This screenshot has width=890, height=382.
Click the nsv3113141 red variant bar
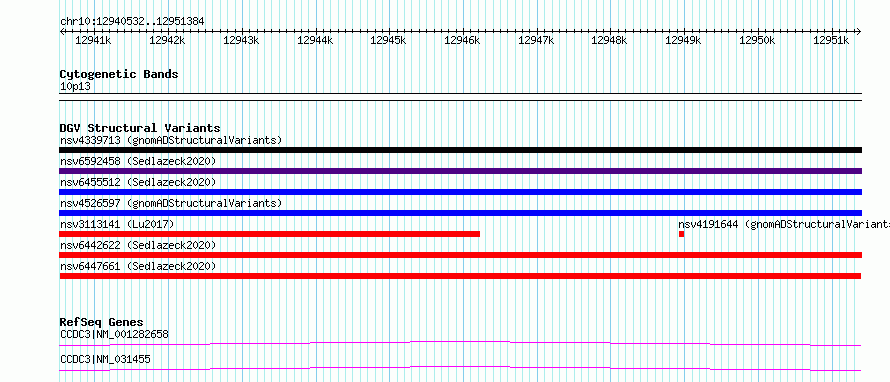pyautogui.click(x=270, y=234)
